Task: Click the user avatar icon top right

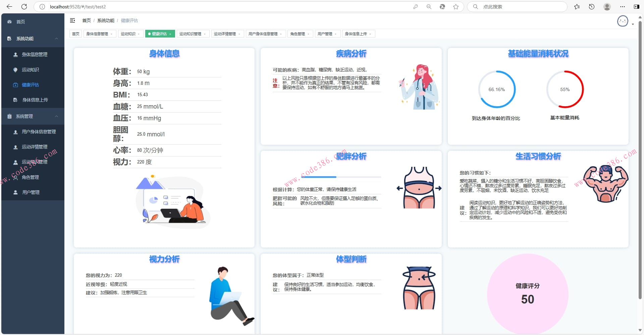Action: point(623,21)
